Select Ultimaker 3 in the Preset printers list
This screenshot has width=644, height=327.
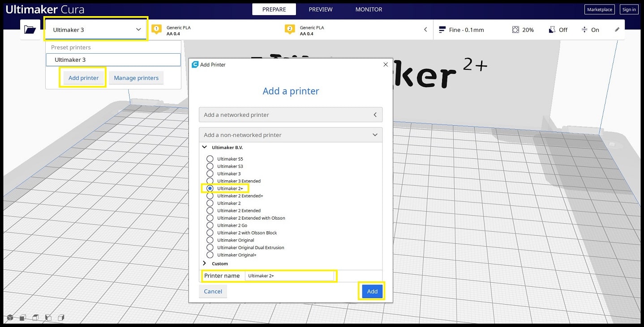tap(113, 59)
